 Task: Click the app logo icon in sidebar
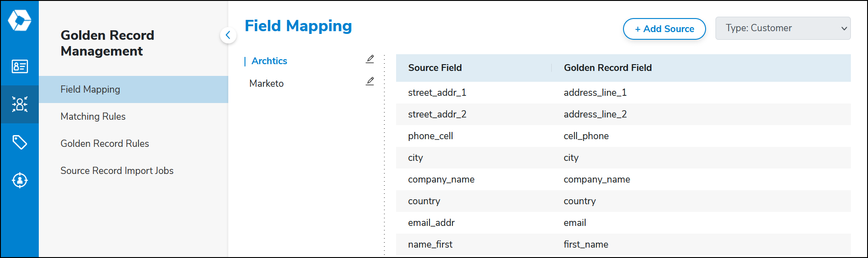pos(19,20)
